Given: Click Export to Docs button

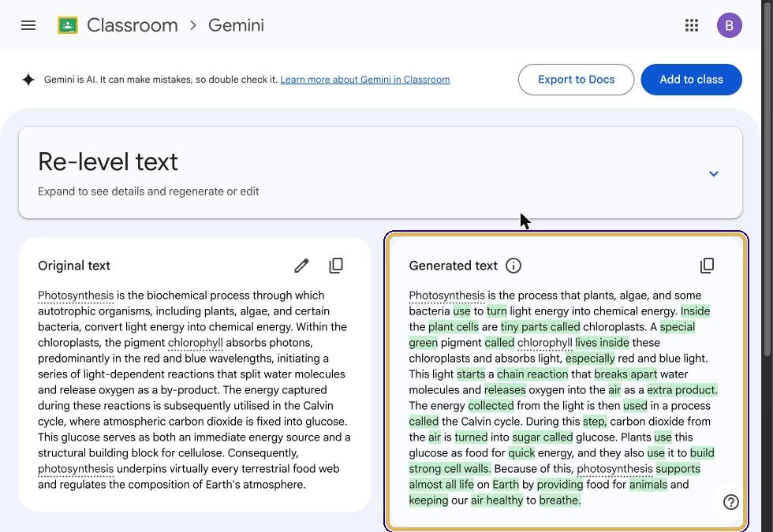Looking at the screenshot, I should [x=577, y=80].
